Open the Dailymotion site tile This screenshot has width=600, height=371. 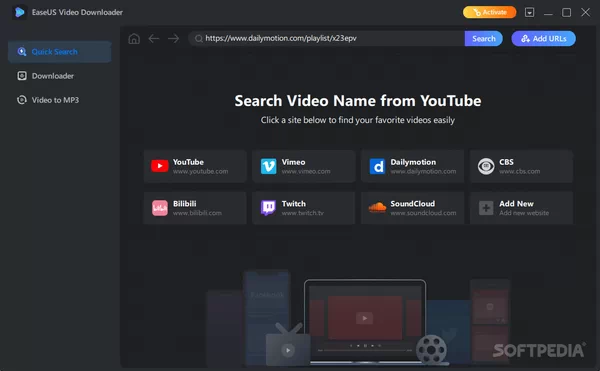click(412, 166)
